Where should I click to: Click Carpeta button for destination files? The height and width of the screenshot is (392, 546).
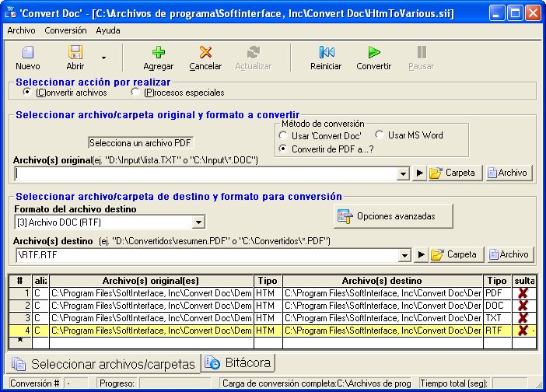coord(456,254)
